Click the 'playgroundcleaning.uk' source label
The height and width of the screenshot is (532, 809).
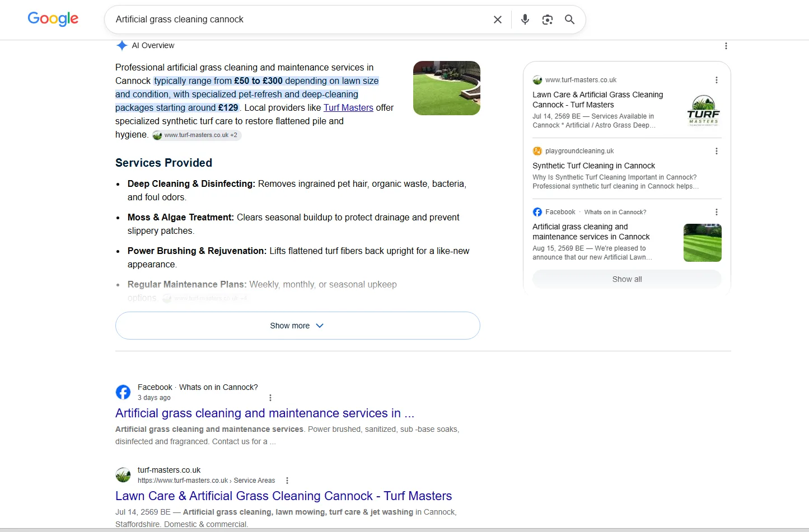coord(579,151)
